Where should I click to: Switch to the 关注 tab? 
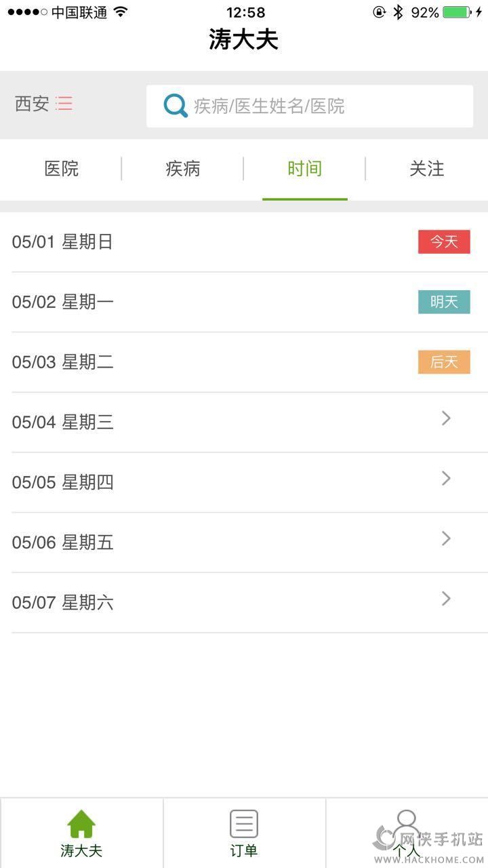pos(426,169)
